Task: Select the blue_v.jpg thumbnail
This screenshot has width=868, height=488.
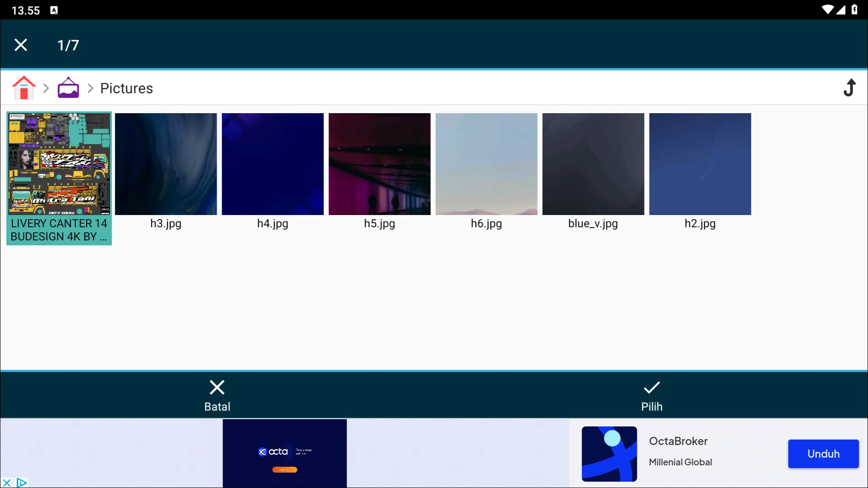Action: [593, 164]
